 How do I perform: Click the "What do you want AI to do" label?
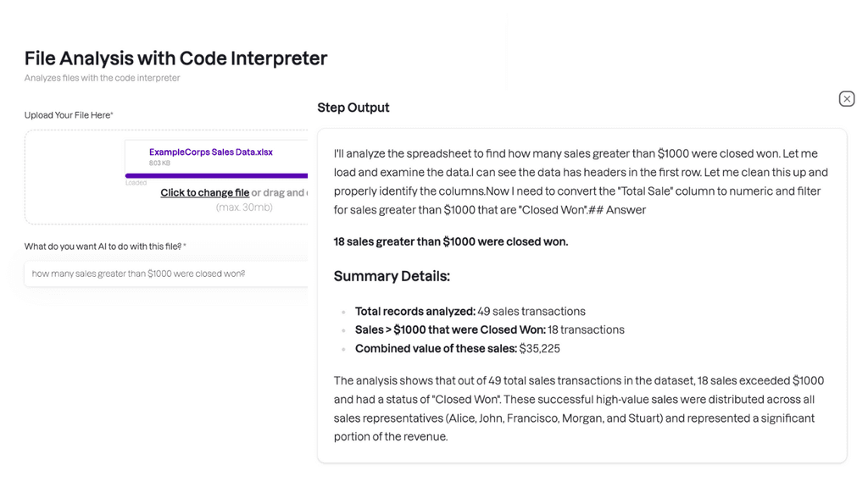click(x=105, y=246)
